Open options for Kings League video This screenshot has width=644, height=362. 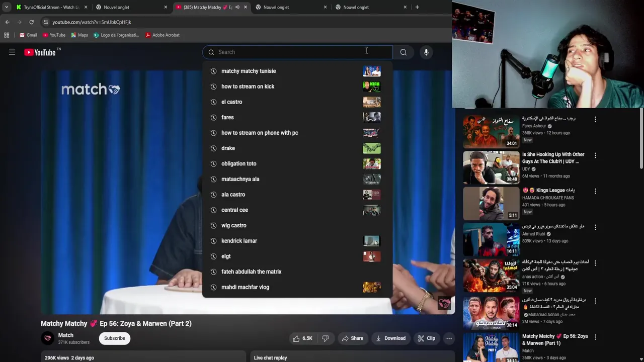[595, 191]
